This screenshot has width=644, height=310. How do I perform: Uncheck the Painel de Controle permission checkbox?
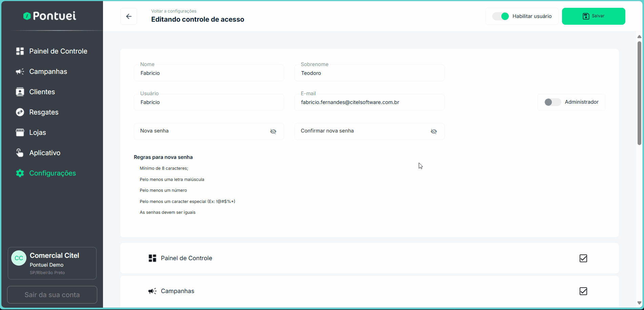pyautogui.click(x=583, y=258)
